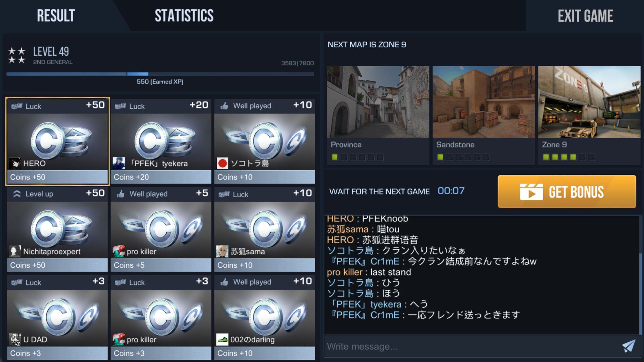
Task: Open the Statistics tab
Action: pos(184,15)
